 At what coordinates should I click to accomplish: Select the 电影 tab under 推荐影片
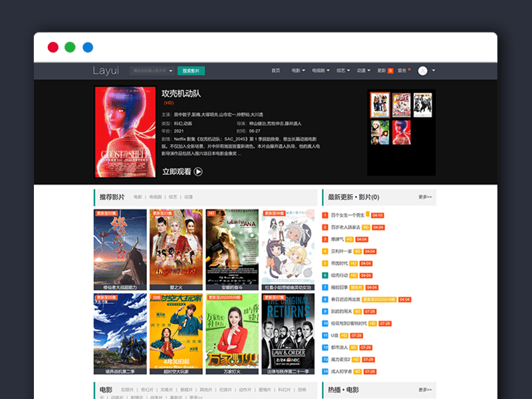[x=138, y=197]
